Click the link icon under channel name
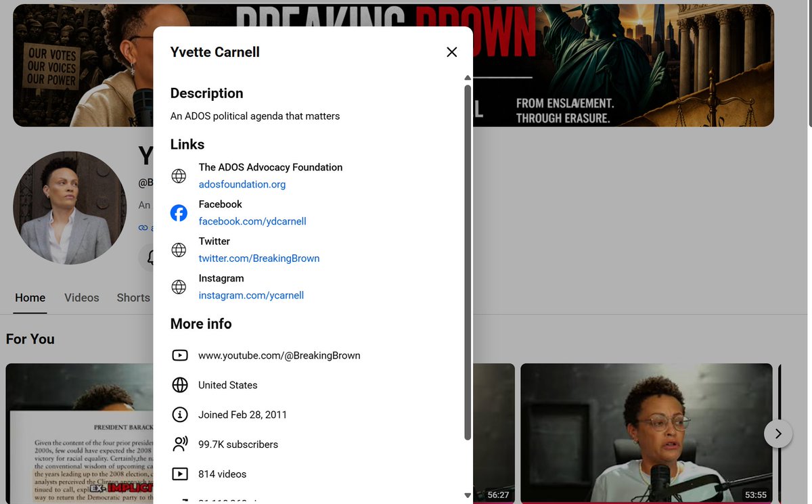The width and height of the screenshot is (812, 504). click(x=143, y=228)
